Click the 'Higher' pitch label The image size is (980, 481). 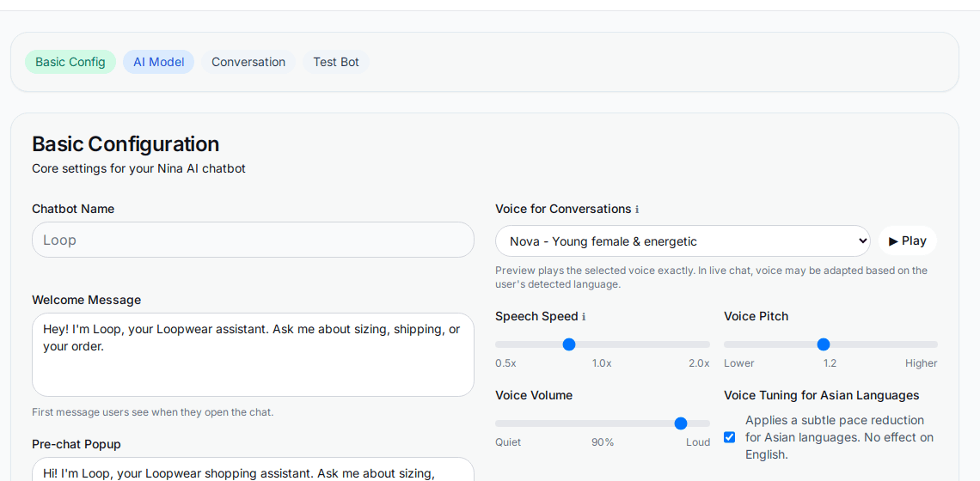922,363
